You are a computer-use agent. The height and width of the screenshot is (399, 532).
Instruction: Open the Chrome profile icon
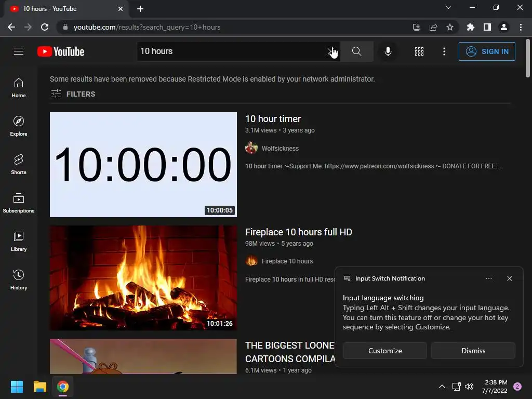(504, 27)
